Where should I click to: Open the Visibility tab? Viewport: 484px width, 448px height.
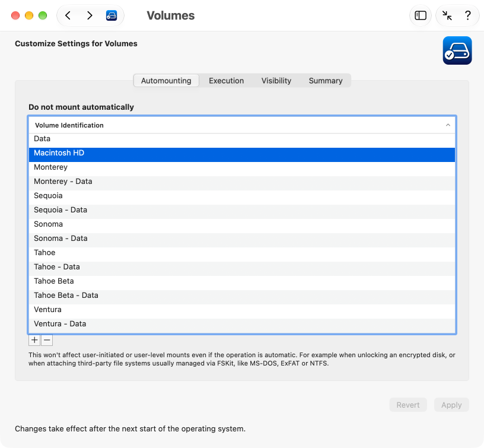pos(276,81)
